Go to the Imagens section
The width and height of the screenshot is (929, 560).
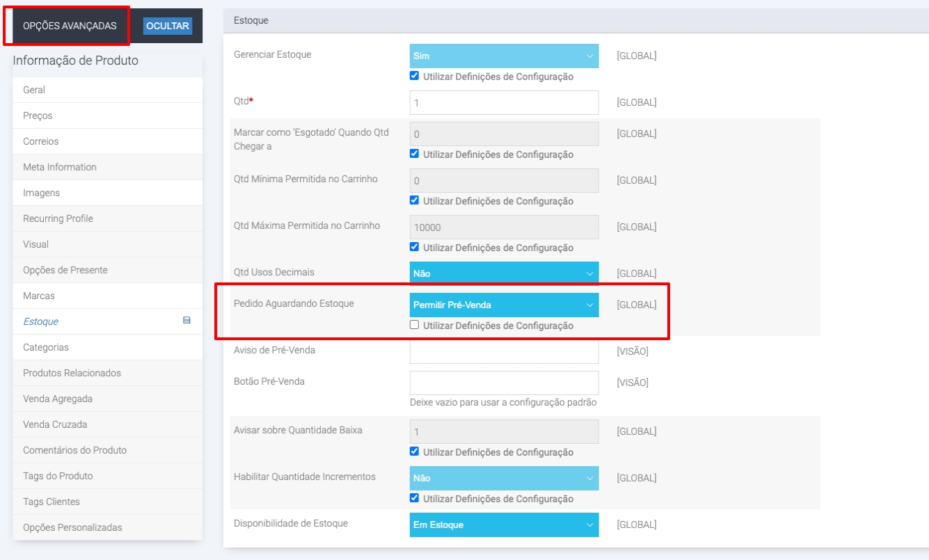click(x=42, y=193)
